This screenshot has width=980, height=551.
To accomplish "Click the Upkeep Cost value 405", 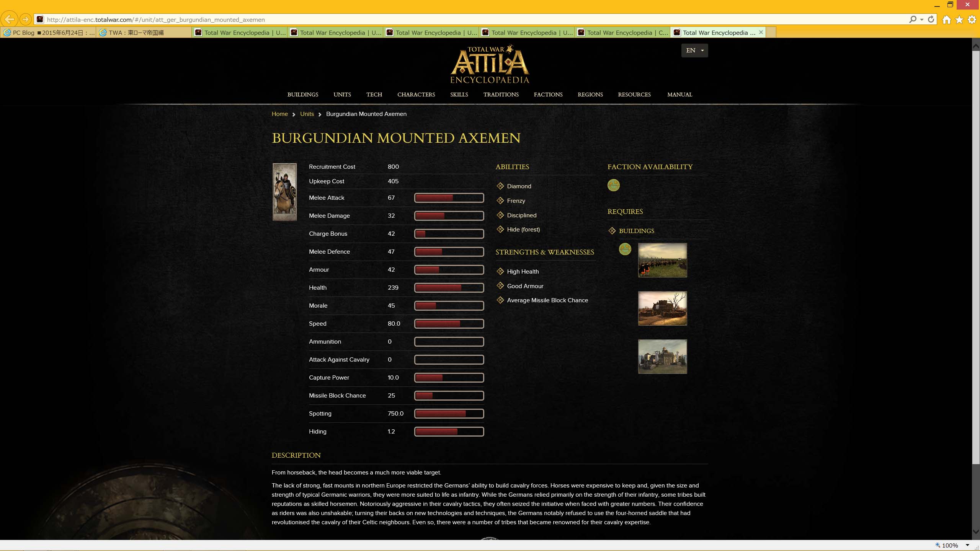I will pos(393,181).
